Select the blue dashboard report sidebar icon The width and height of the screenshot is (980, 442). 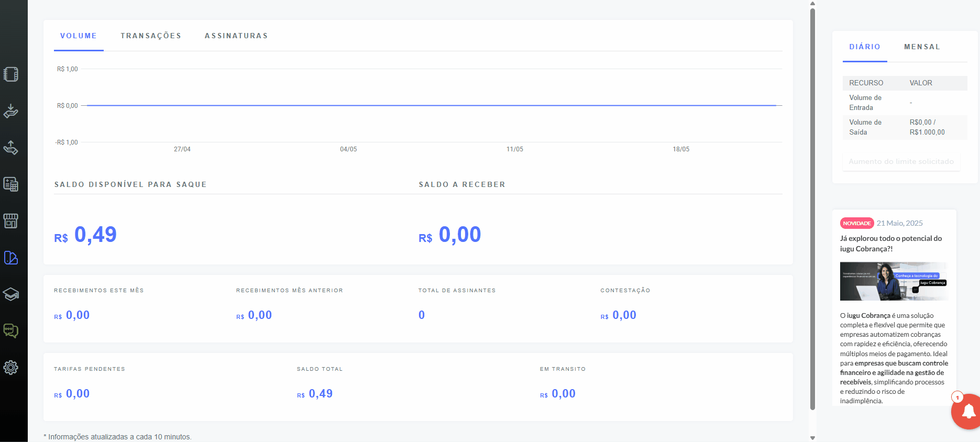(11, 258)
